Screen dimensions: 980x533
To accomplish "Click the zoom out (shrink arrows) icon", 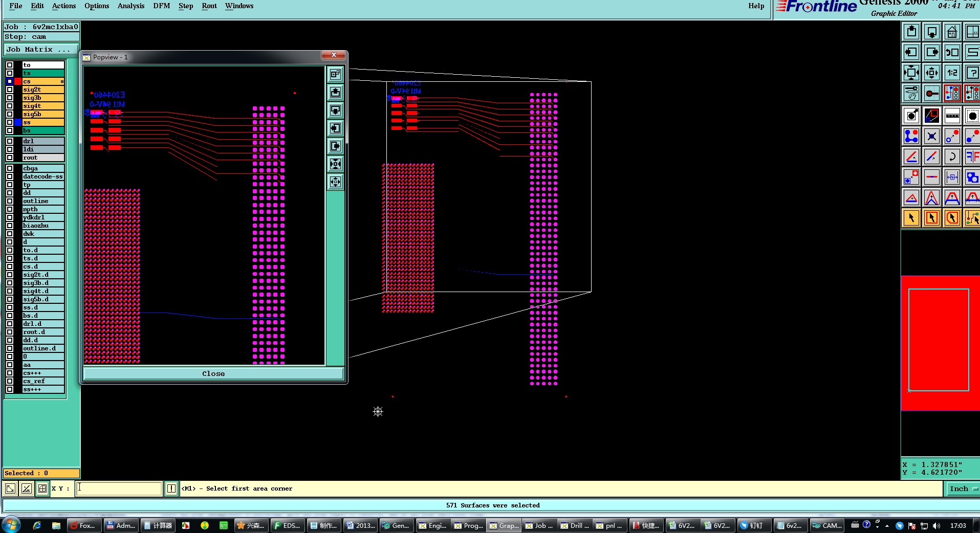I will tap(932, 73).
